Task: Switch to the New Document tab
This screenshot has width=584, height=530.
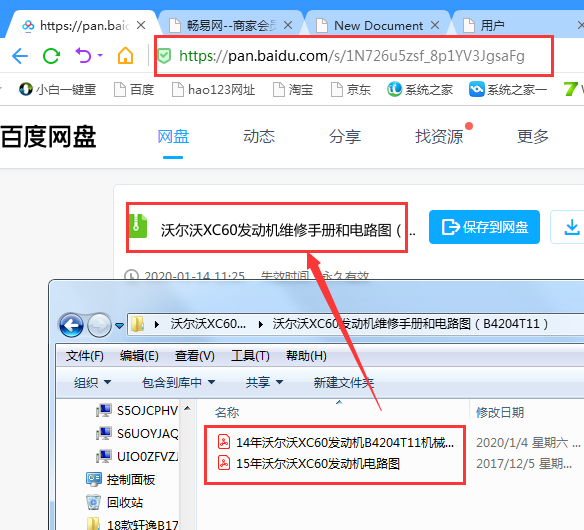Action: 378,26
